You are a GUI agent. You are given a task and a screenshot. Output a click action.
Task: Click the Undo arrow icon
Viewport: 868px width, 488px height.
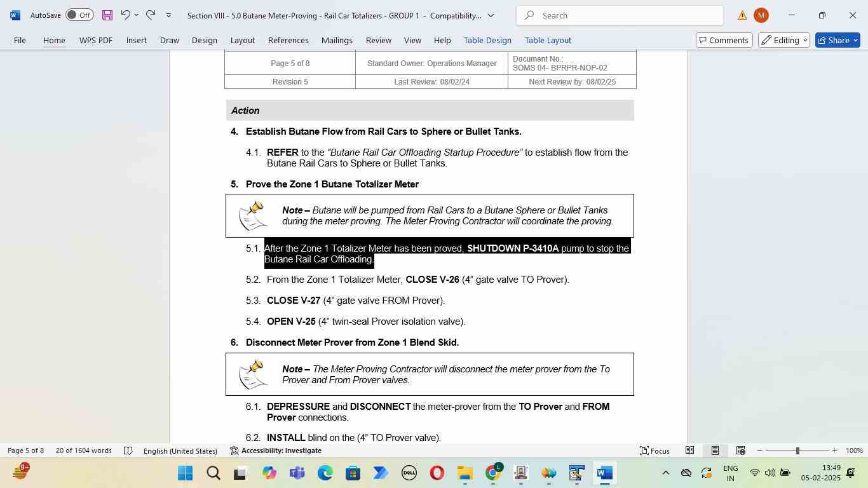coord(125,15)
